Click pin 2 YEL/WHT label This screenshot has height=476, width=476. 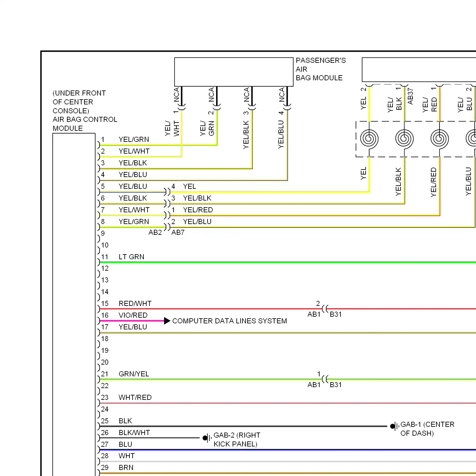click(x=134, y=151)
